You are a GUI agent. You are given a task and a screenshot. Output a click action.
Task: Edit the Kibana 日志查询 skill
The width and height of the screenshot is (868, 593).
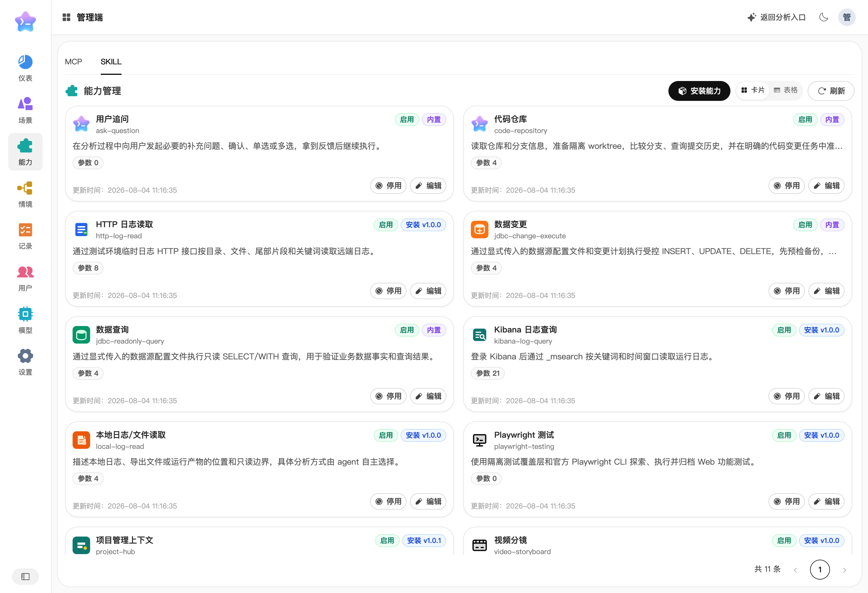pos(826,396)
